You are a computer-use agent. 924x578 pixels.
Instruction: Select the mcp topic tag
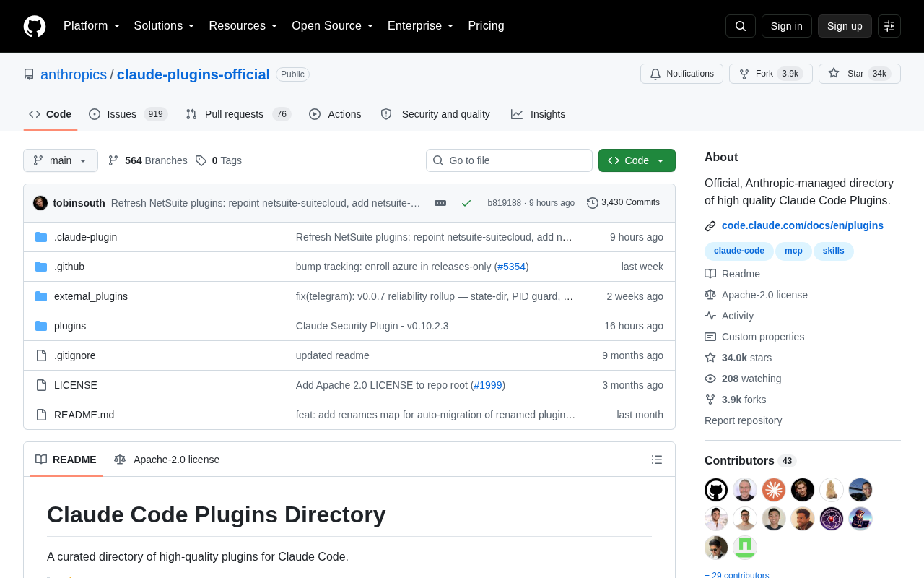pos(793,251)
